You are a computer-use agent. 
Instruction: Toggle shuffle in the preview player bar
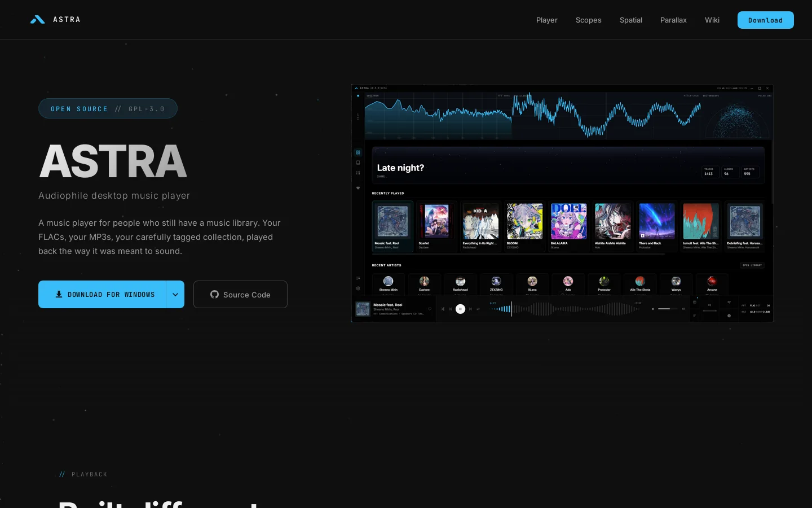[x=443, y=309]
